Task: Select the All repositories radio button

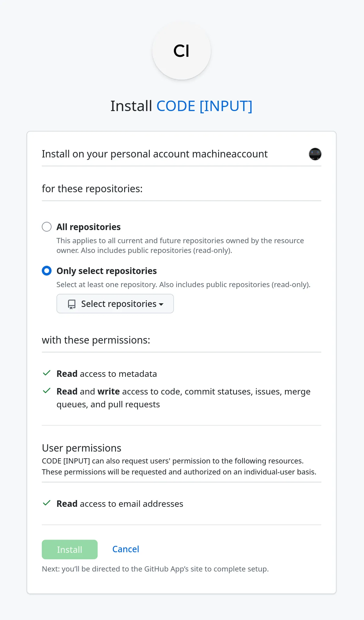Action: [47, 227]
